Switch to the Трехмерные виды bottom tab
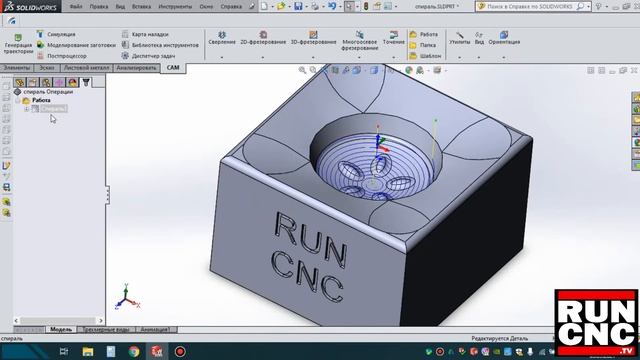This screenshot has width=640, height=360. pyautogui.click(x=106, y=329)
